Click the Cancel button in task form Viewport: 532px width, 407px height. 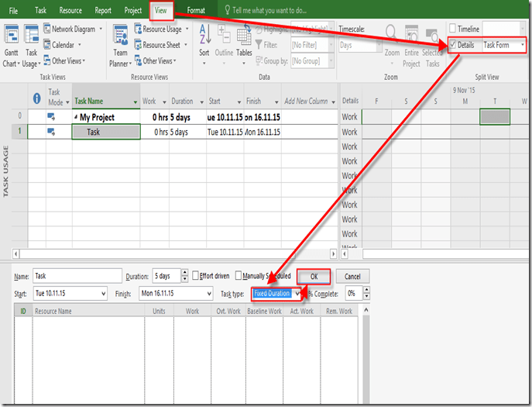[x=352, y=276]
